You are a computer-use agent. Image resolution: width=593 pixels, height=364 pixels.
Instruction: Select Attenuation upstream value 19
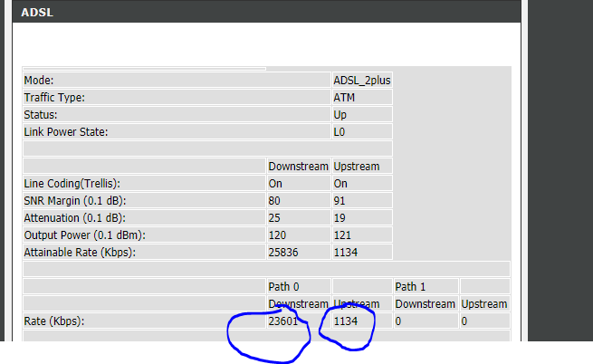tap(340, 217)
